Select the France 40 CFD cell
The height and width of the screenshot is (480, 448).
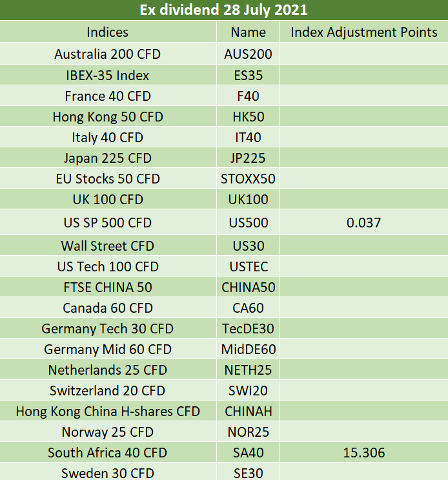point(108,96)
